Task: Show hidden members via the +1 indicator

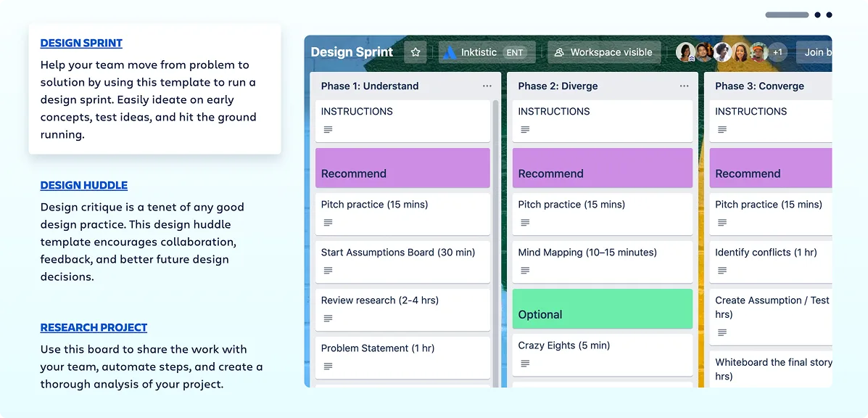Action: 777,52
